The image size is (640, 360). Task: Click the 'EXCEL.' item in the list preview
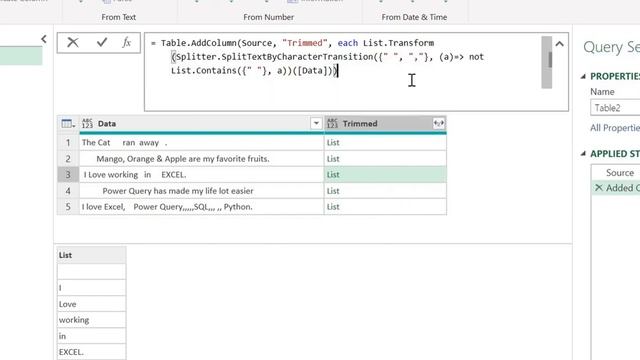point(91,352)
